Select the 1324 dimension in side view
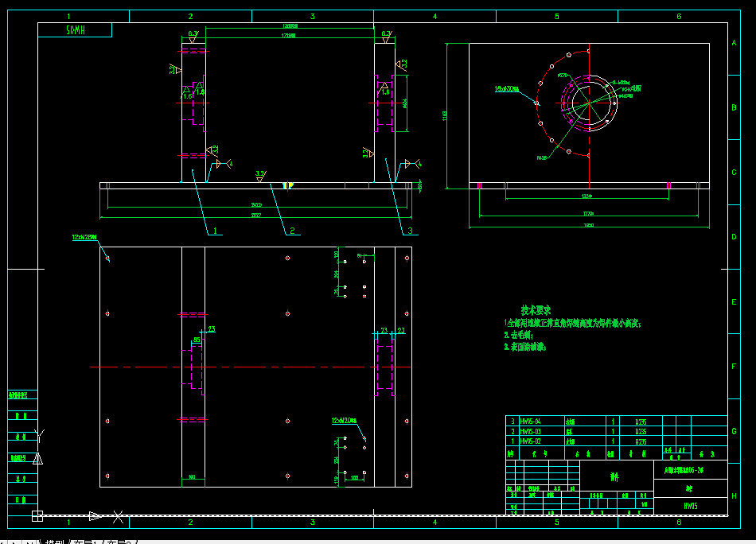Screen dimensions: 756x544 pos(586,196)
